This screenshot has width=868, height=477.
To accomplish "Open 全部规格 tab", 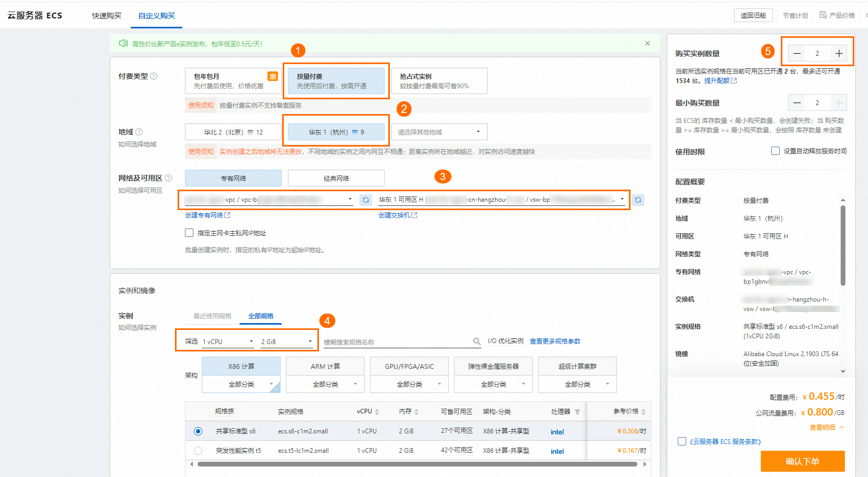I will click(x=261, y=316).
